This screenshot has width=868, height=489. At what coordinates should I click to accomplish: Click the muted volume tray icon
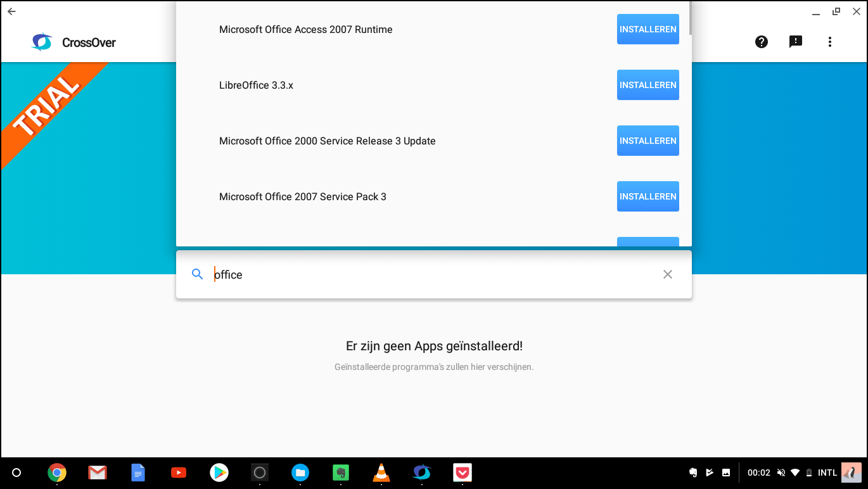tap(781, 473)
